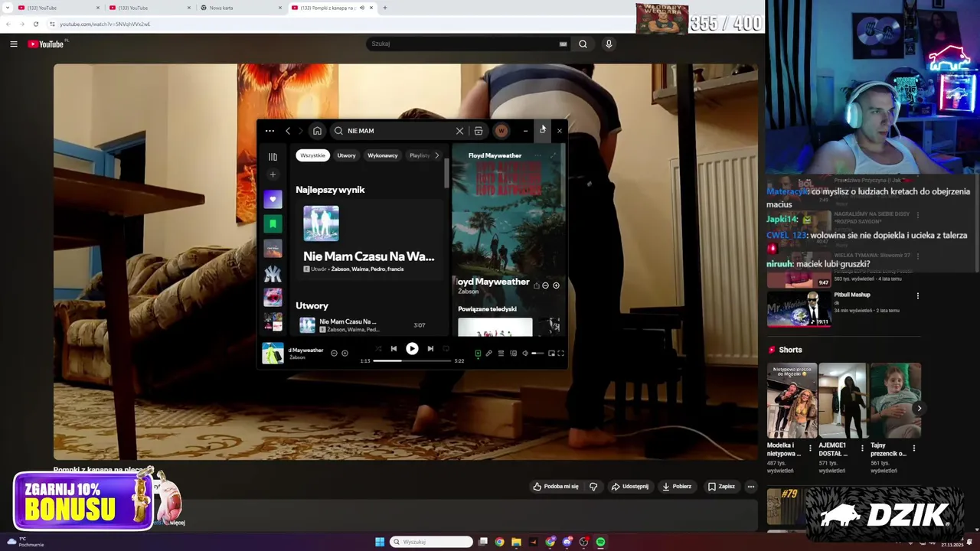This screenshot has width=980, height=551.
Task: Open Your Episodes green bookmark tile
Action: point(273,224)
